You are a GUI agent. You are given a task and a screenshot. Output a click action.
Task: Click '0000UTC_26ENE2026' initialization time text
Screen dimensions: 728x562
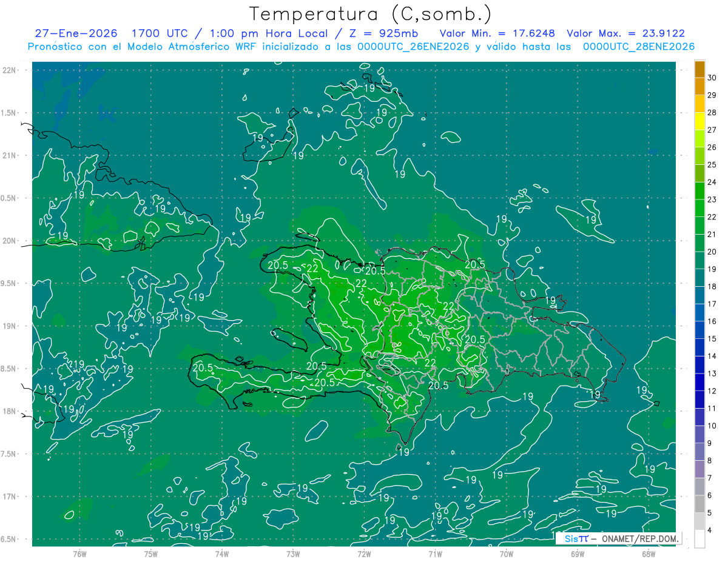(413, 47)
